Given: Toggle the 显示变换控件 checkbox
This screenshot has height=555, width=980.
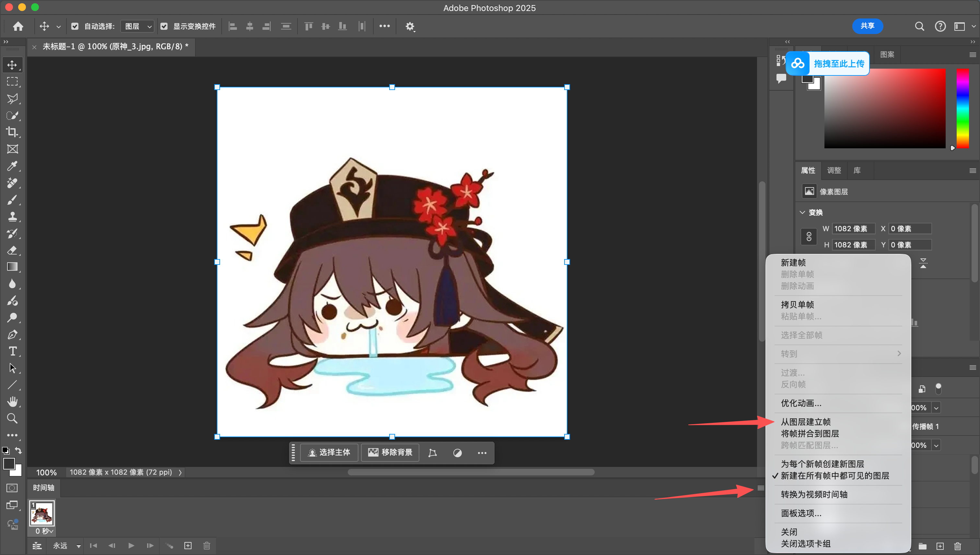Looking at the screenshot, I should [x=164, y=26].
